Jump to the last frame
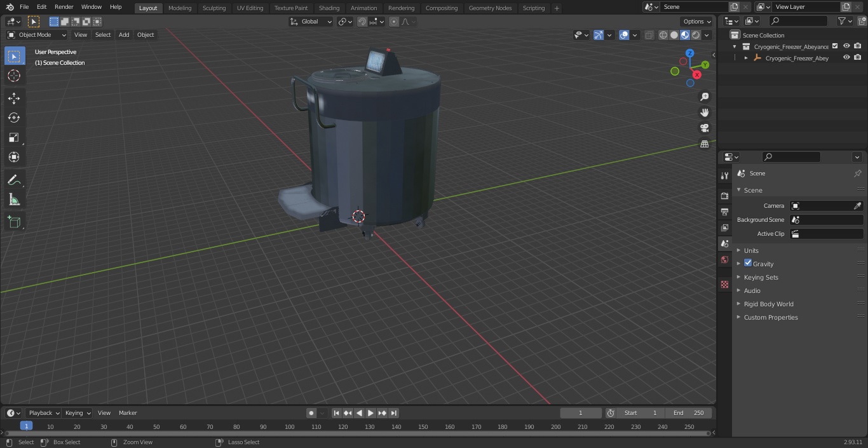868x448 pixels. [x=394, y=413]
